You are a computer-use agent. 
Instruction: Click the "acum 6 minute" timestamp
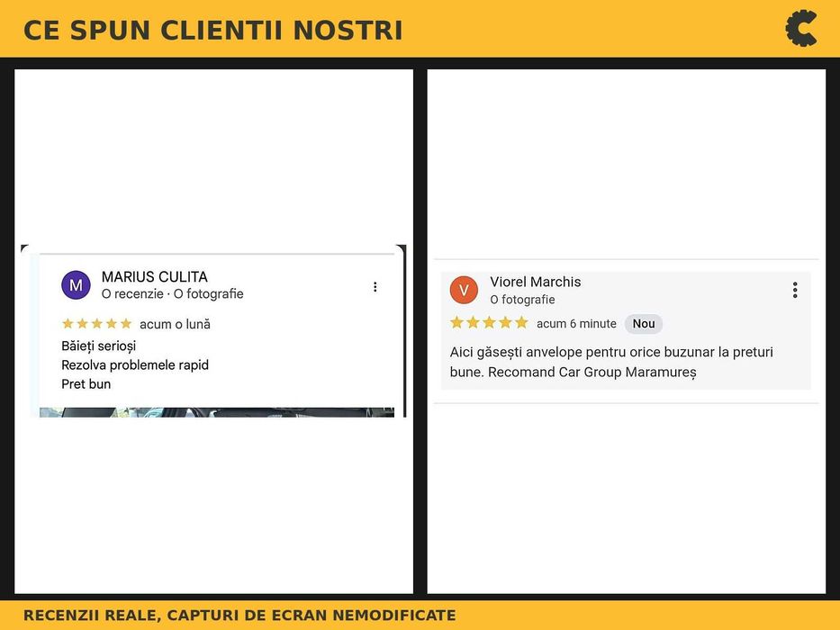click(x=576, y=324)
